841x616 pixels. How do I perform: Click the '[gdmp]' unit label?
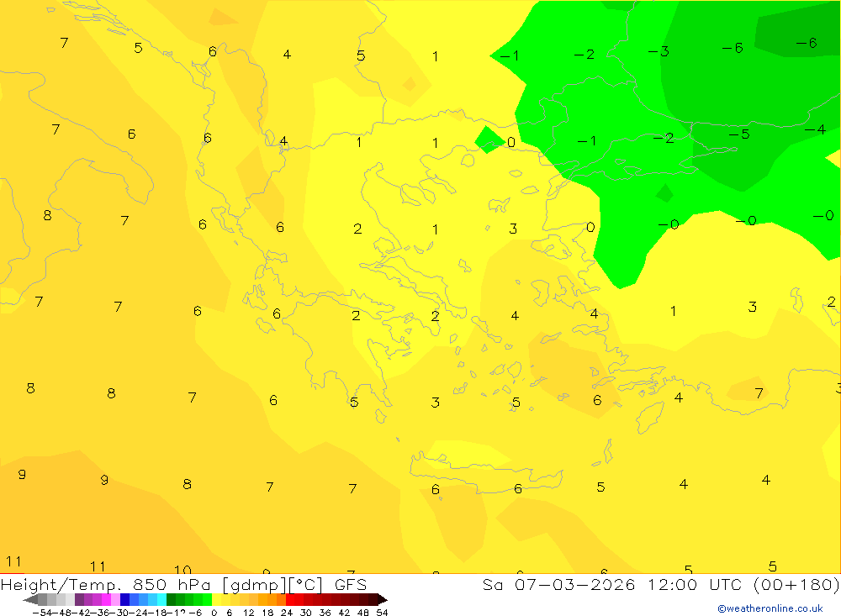pyautogui.click(x=255, y=585)
